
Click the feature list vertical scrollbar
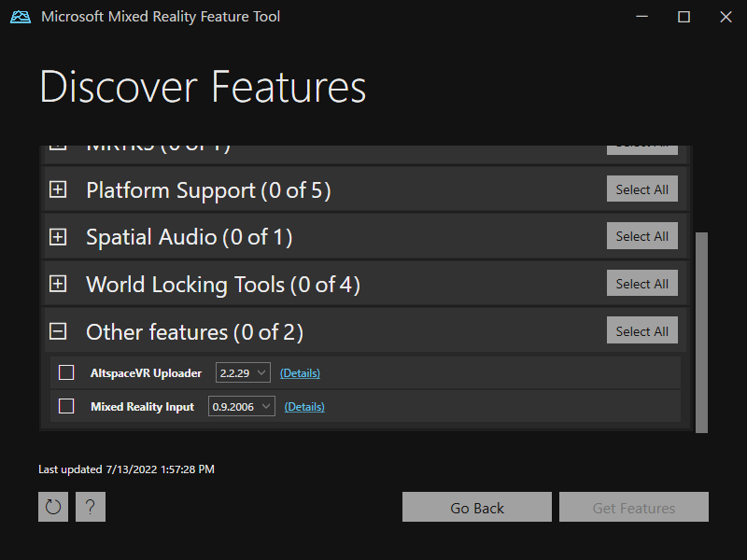701,331
